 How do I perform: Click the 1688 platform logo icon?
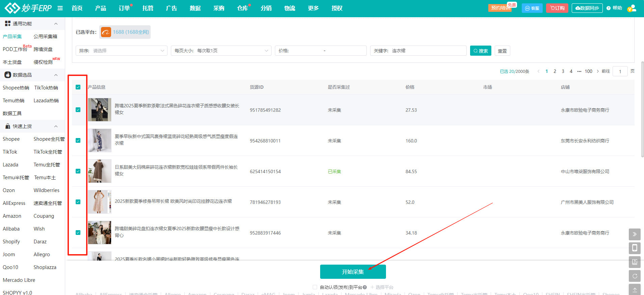[106, 32]
